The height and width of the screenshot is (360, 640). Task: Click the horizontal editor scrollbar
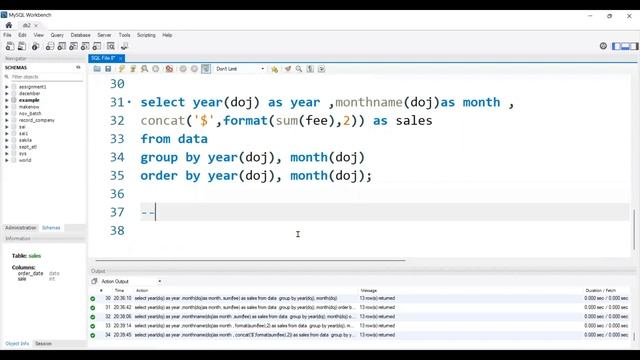pyautogui.click(x=250, y=260)
